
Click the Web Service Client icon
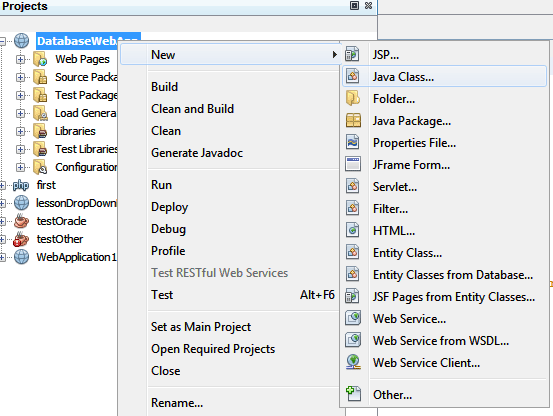(353, 362)
